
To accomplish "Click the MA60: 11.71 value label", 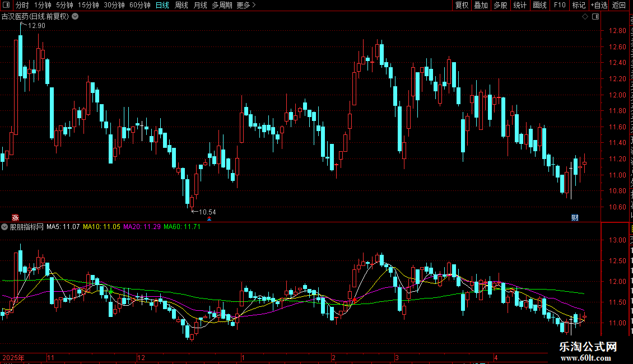I will [181, 227].
